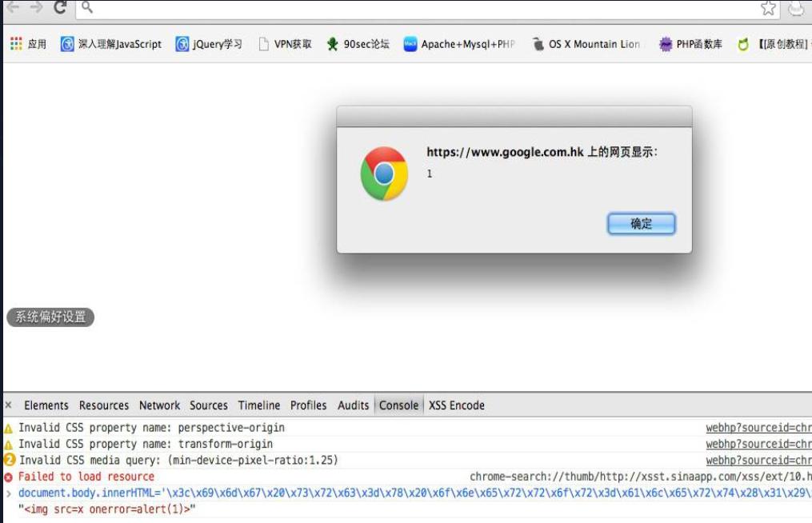
Task: Click 确定 button in alert dialog
Action: point(641,224)
